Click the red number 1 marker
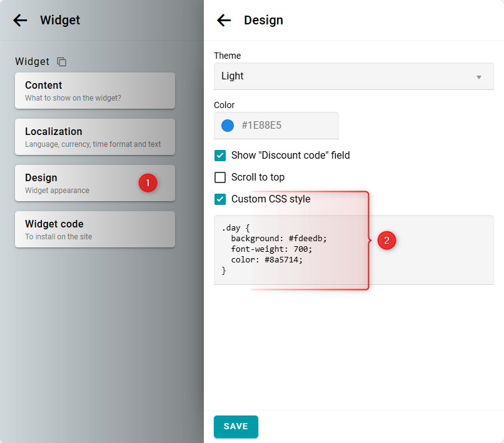This screenshot has height=443, width=504. (148, 183)
